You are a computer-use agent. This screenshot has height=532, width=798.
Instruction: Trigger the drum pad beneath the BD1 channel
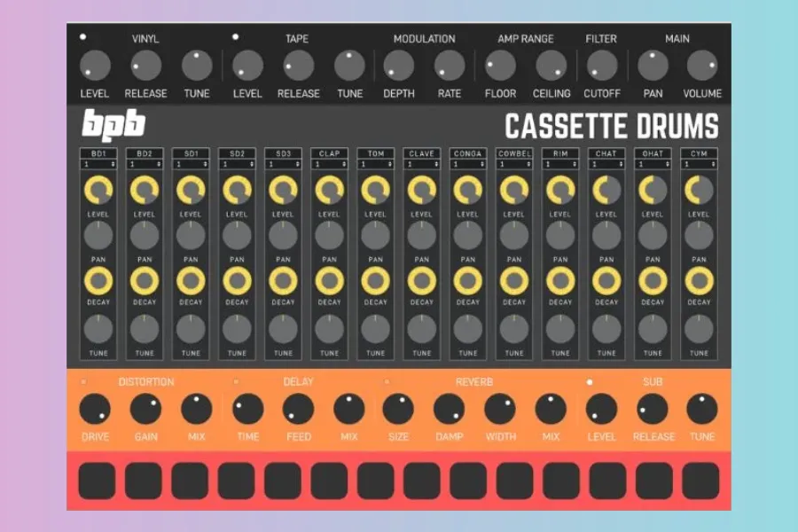pyautogui.click(x=97, y=481)
